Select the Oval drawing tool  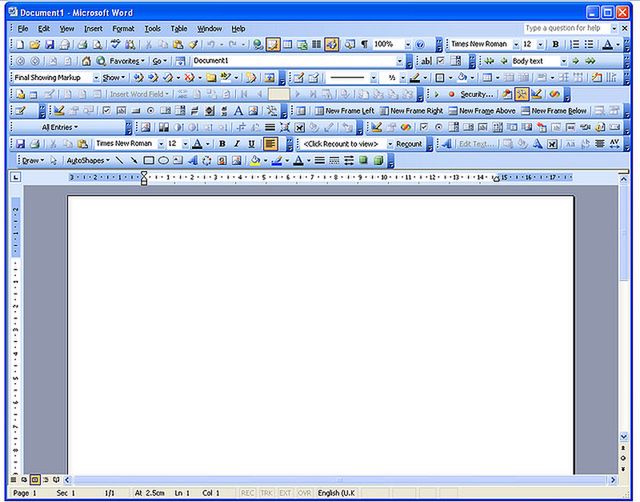coord(163,161)
